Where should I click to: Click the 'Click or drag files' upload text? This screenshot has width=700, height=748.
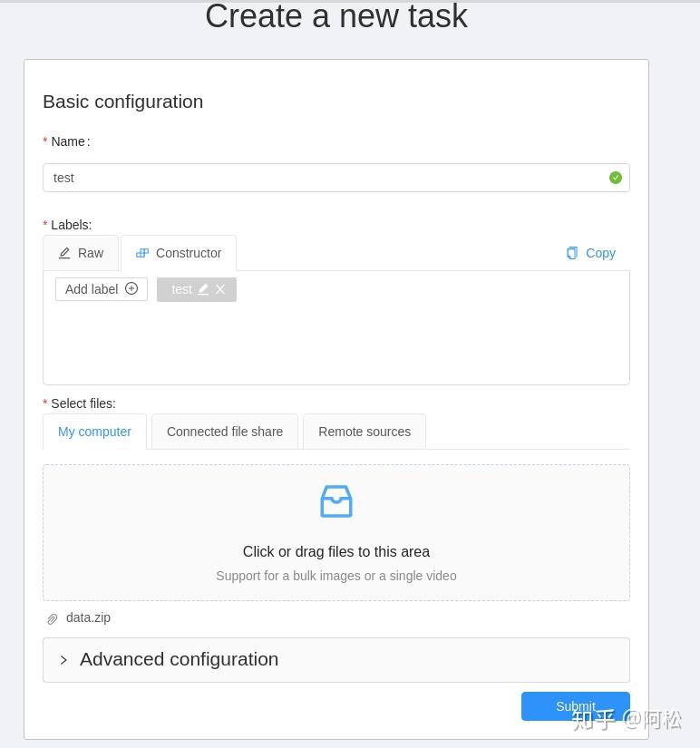(x=336, y=551)
